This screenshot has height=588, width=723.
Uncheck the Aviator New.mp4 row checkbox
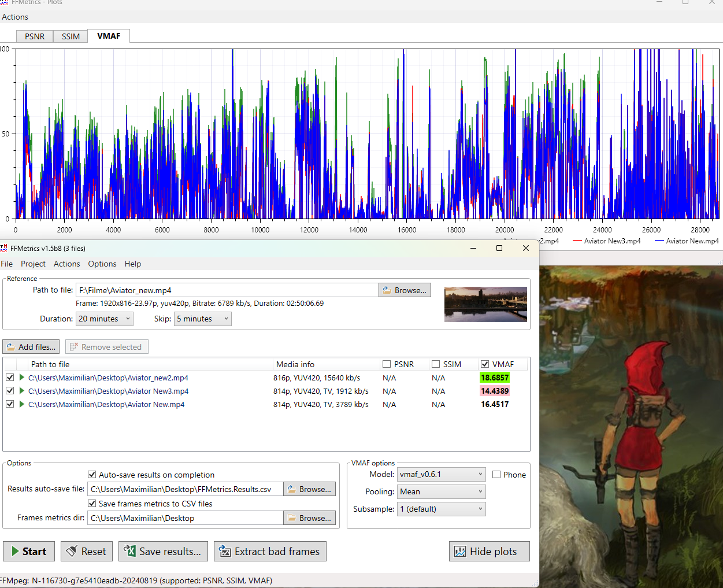(x=10, y=404)
